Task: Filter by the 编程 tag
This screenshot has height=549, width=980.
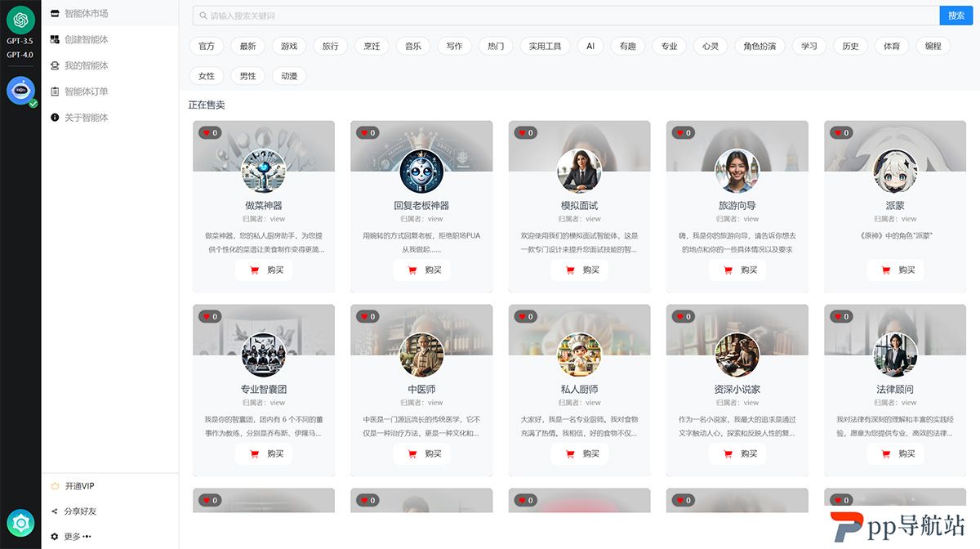Action: coord(933,47)
